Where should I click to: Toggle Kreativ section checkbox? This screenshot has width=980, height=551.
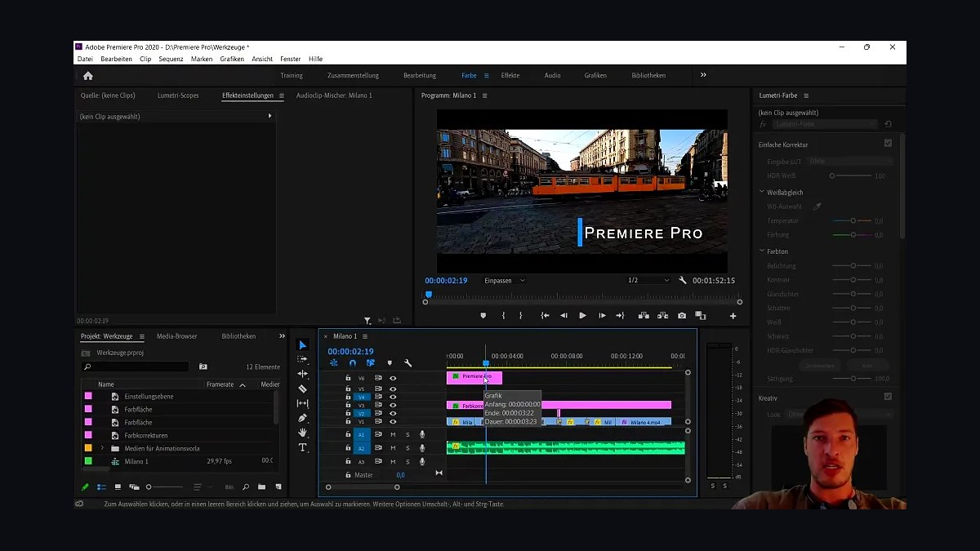click(888, 397)
